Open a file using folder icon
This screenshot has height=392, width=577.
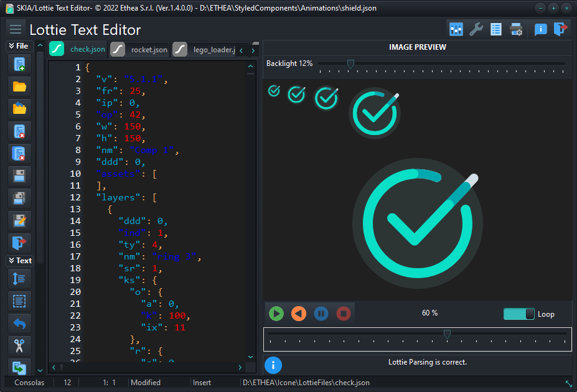(x=19, y=86)
